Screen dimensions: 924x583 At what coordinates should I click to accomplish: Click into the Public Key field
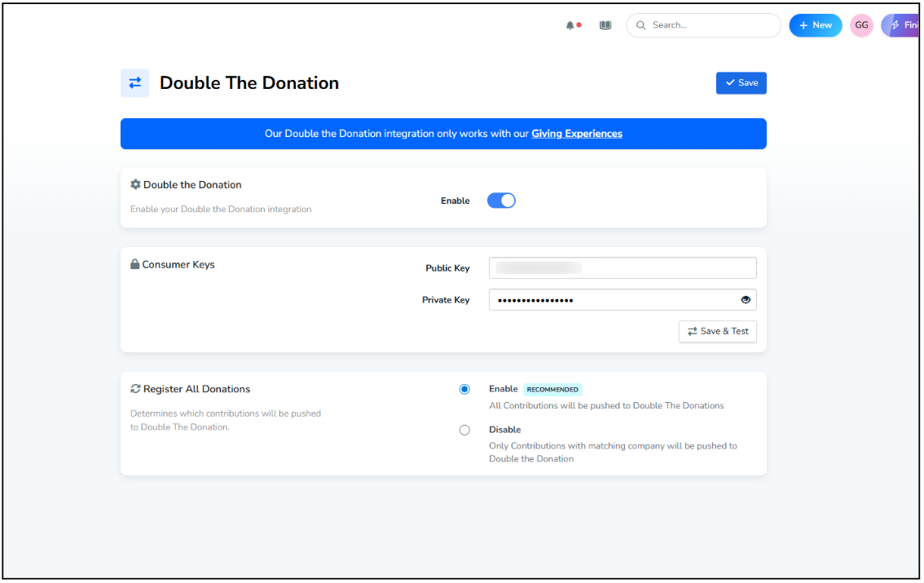point(623,268)
